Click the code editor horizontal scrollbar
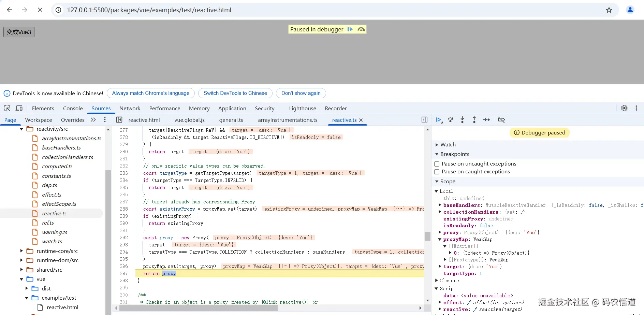The height and width of the screenshot is (315, 644). tap(198, 308)
